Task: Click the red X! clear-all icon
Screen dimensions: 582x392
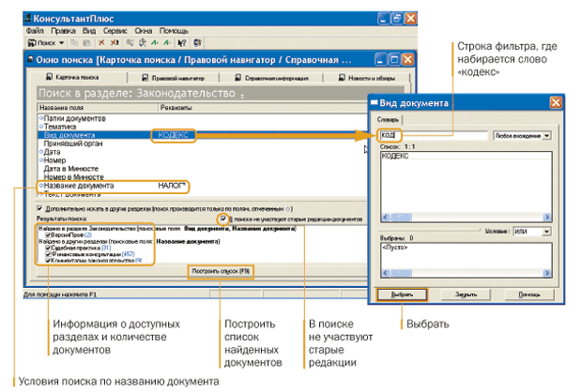Action: [x=115, y=43]
